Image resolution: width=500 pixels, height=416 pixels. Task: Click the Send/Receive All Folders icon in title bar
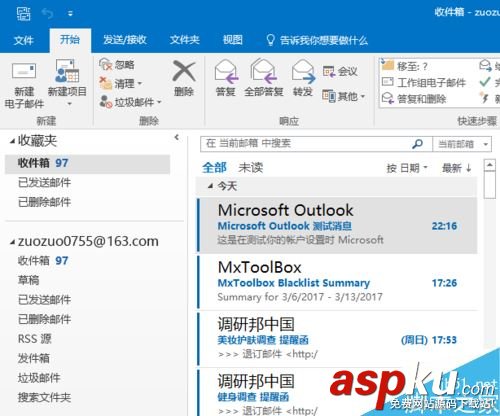(x=24, y=14)
